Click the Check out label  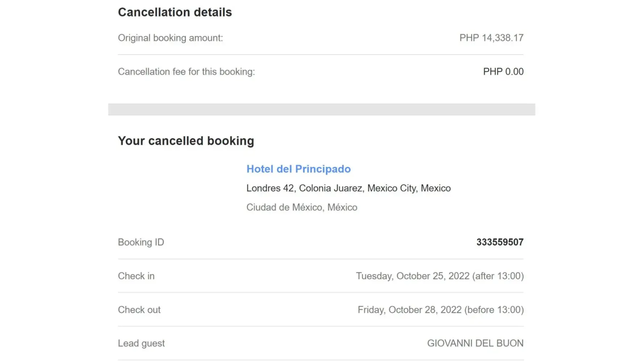tap(139, 310)
